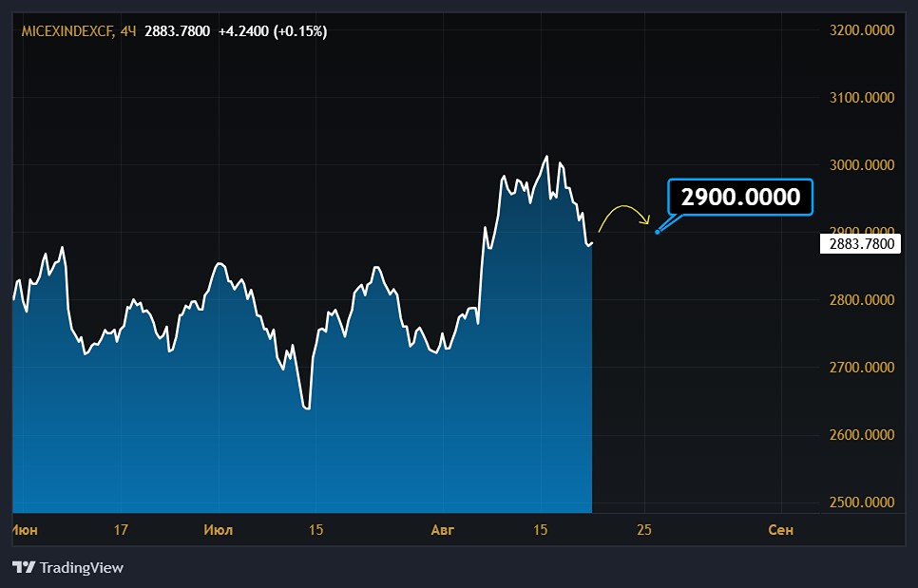This screenshot has height=588, width=918.
Task: Click the Сен label on the time axis
Action: coord(780,530)
